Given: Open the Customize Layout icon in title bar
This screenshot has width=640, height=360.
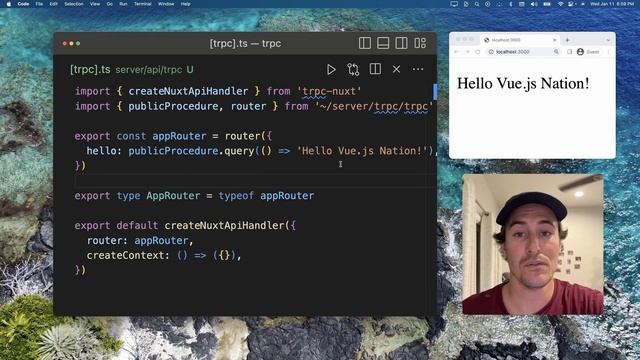Looking at the screenshot, I should pyautogui.click(x=420, y=43).
